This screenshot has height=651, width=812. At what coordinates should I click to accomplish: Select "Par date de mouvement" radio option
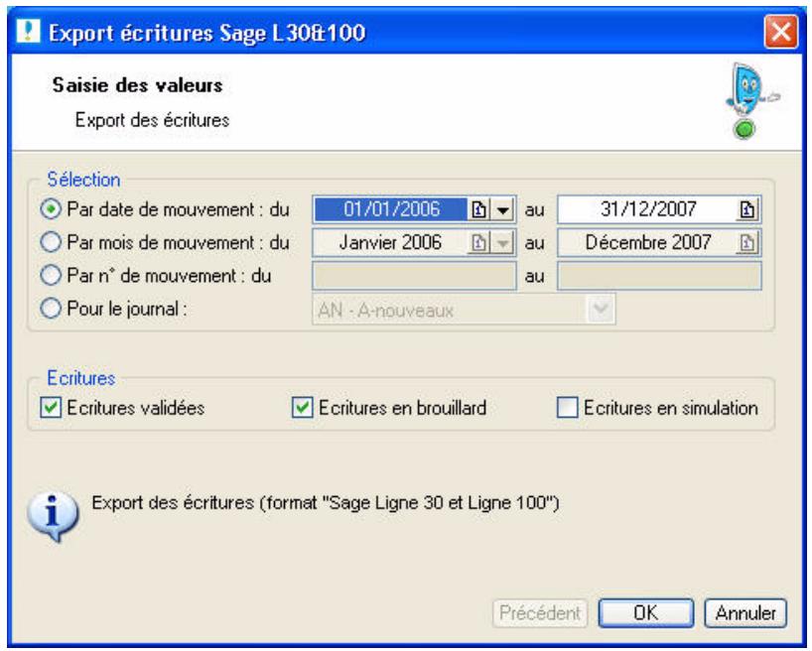pyautogui.click(x=51, y=209)
